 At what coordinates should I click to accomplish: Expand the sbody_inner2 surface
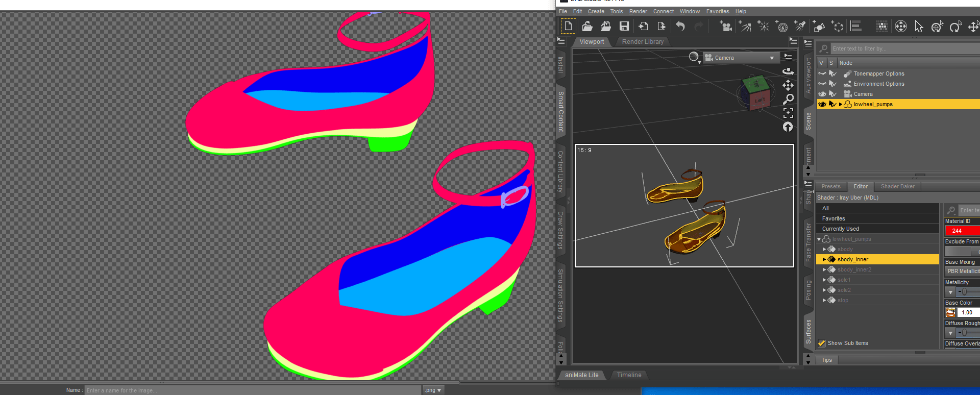point(824,269)
